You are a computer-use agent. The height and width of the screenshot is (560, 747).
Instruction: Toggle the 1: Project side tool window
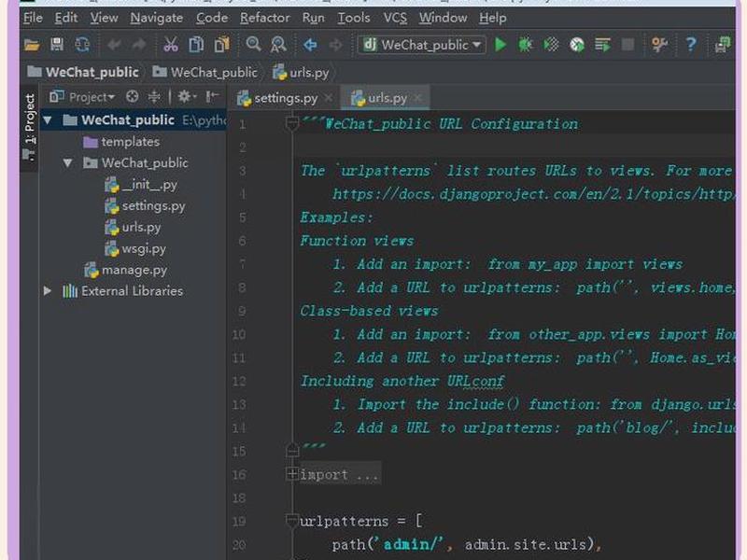tap(30, 126)
